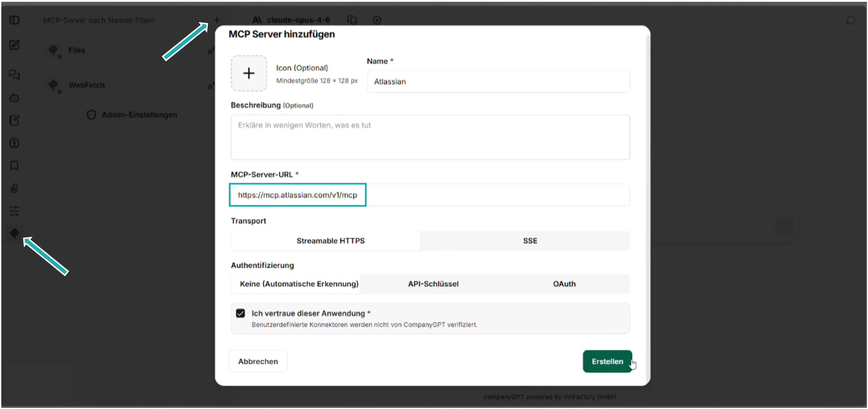
Task: Open bookmarks icon in sidebar
Action: pyautogui.click(x=14, y=165)
